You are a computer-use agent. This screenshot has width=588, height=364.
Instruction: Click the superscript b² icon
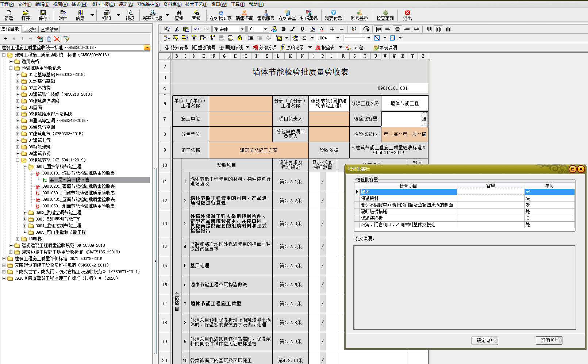(354, 29)
